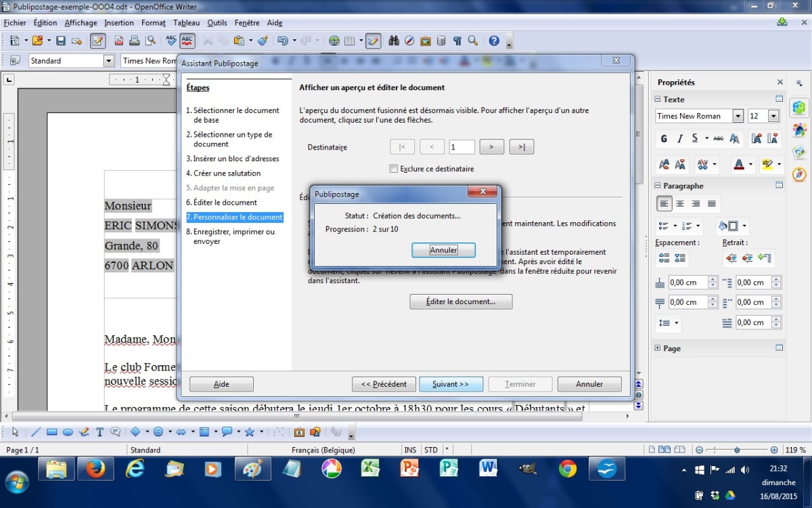
Task: Toggle Bold (G) in the sidebar
Action: coord(664,139)
